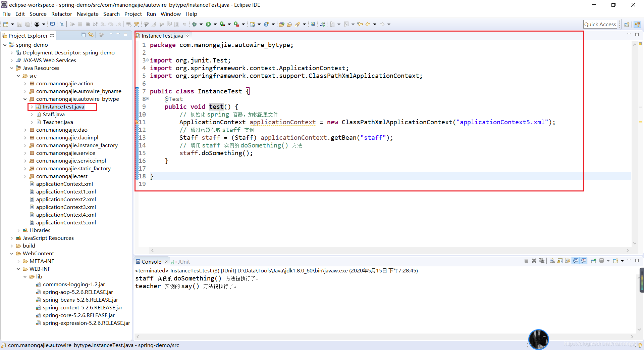Image resolution: width=644 pixels, height=350 pixels.
Task: Click the Save toolbar icon
Action: tap(19, 24)
